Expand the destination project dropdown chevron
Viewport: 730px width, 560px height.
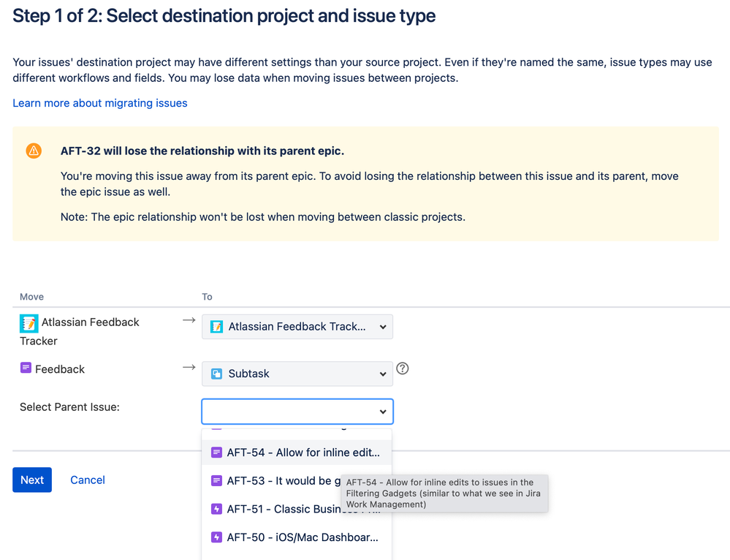(383, 327)
